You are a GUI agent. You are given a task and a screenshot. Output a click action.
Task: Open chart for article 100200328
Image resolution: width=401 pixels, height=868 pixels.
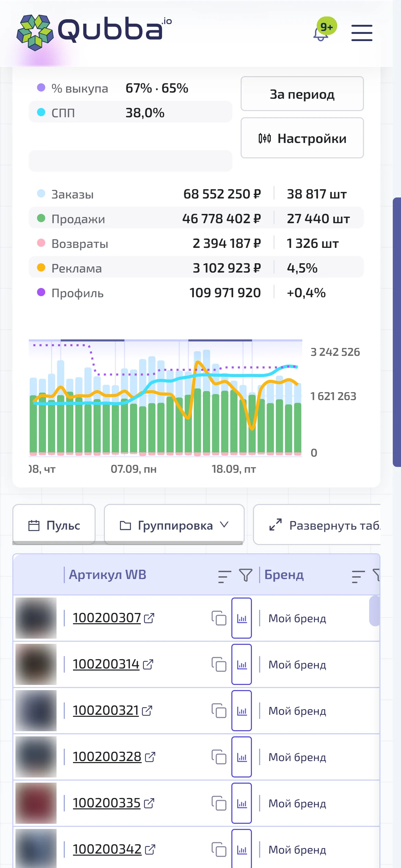coord(242,757)
